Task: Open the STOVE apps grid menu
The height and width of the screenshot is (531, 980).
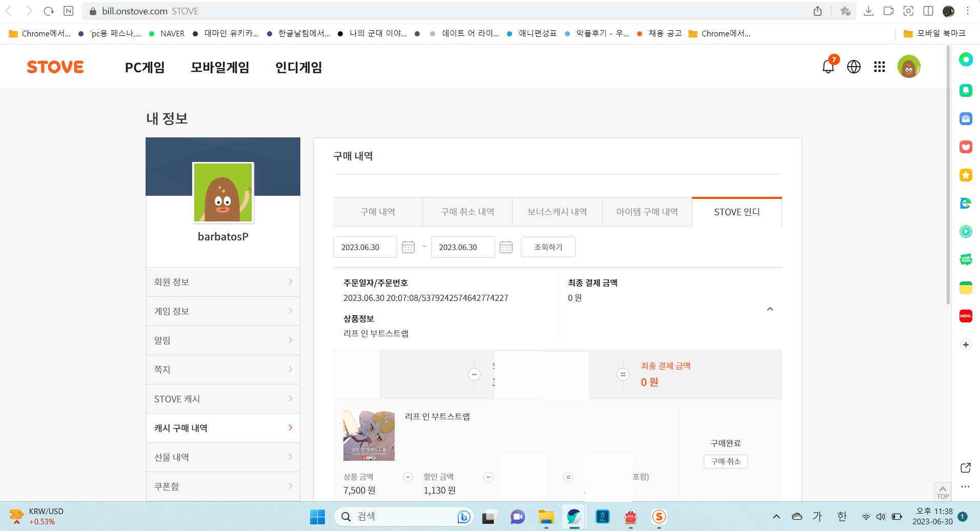Action: pyautogui.click(x=880, y=67)
